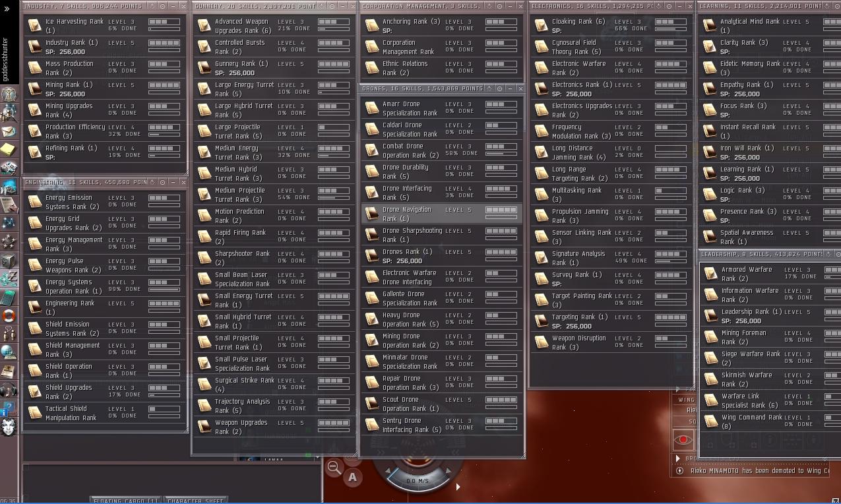The width and height of the screenshot is (841, 504).
Task: Click Energy Systems Operation 99% progress bar
Action: tap(164, 290)
